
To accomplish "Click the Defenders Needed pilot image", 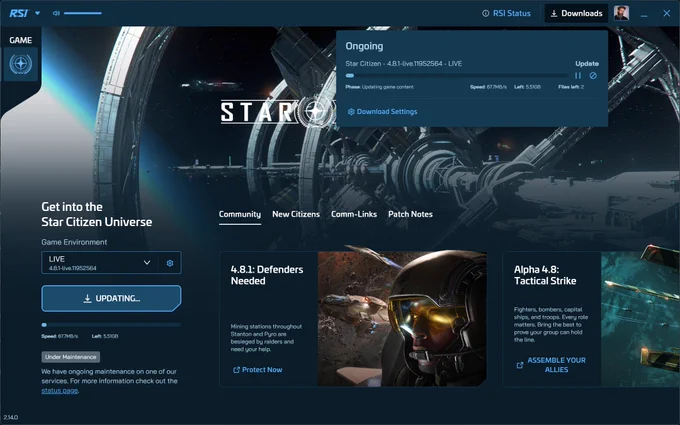I will [402, 319].
